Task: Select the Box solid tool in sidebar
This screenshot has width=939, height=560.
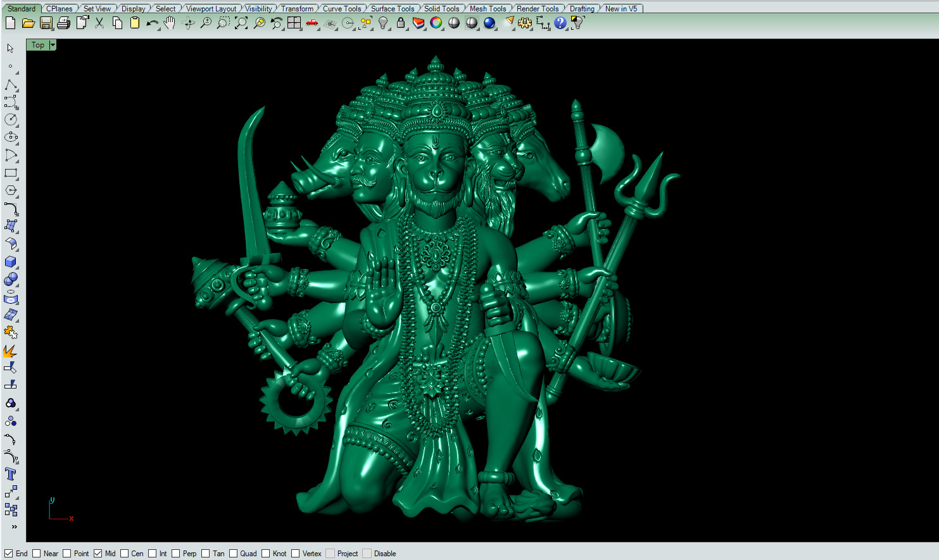Action: click(x=11, y=261)
